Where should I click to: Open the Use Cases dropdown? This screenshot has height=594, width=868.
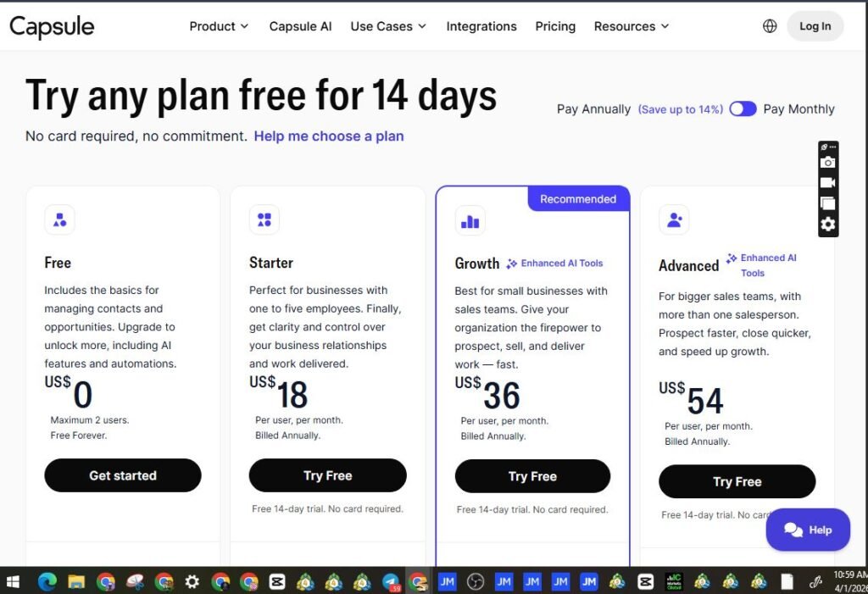coord(387,26)
